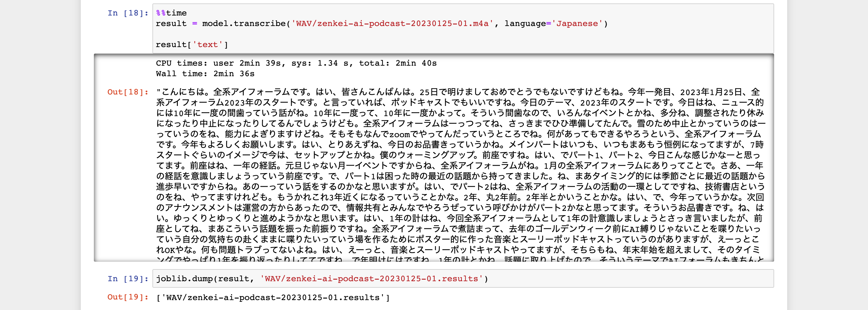The width and height of the screenshot is (868, 310).
Task: Click blank area left of CPU times output
Action: point(125,68)
